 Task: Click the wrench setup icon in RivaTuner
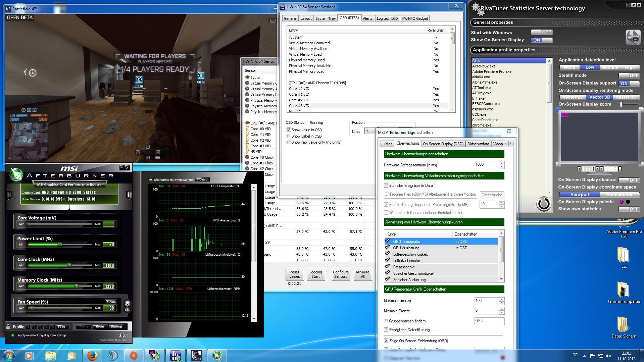pos(633,37)
